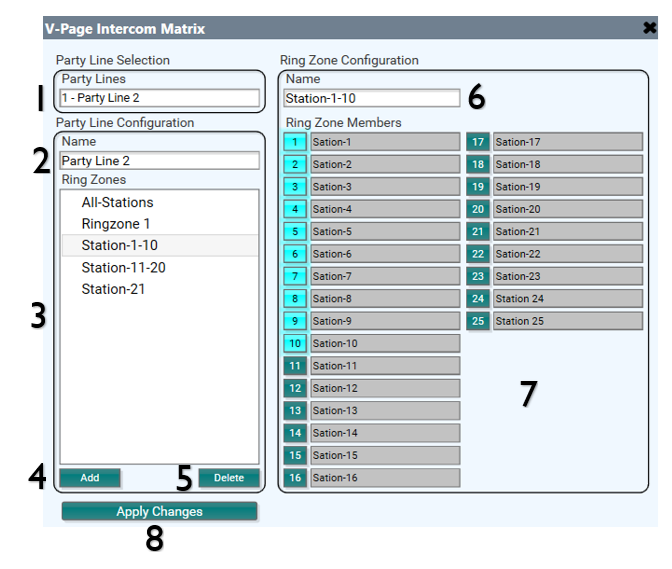672x569 pixels.
Task: Delete the selected ring zone
Action: coord(228,478)
